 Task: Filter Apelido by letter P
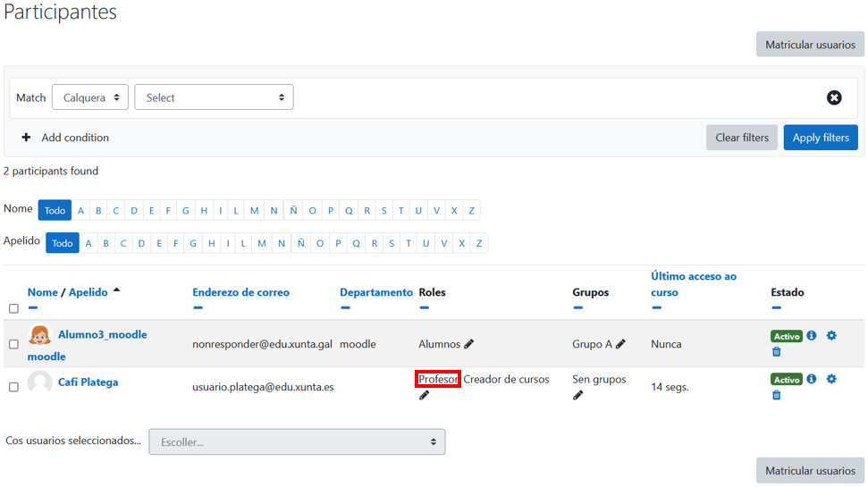[338, 243]
